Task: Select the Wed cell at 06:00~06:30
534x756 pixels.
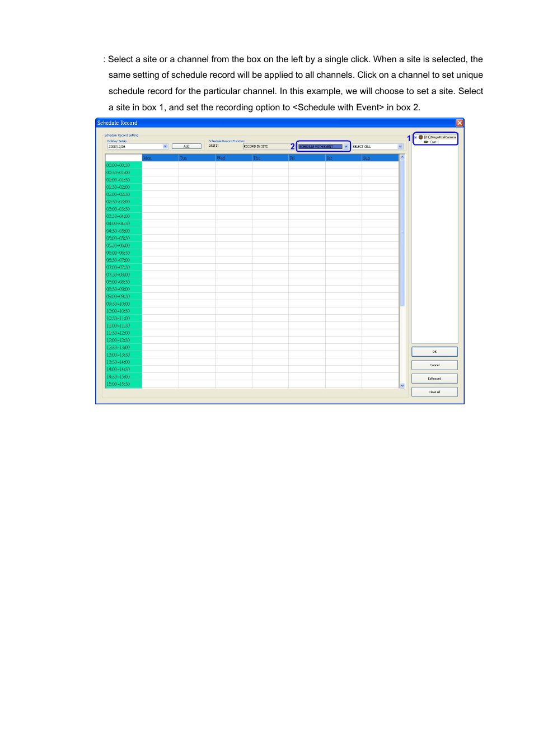Action: pos(234,253)
